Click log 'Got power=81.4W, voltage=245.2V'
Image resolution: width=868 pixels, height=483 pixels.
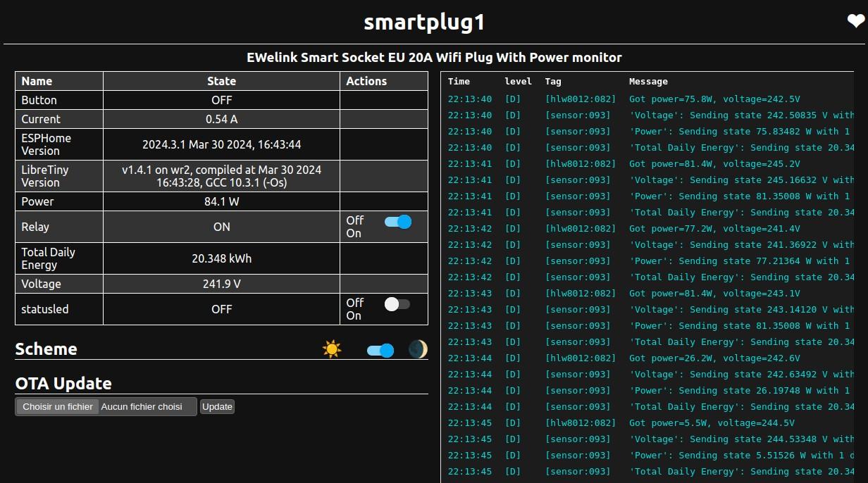714,164
